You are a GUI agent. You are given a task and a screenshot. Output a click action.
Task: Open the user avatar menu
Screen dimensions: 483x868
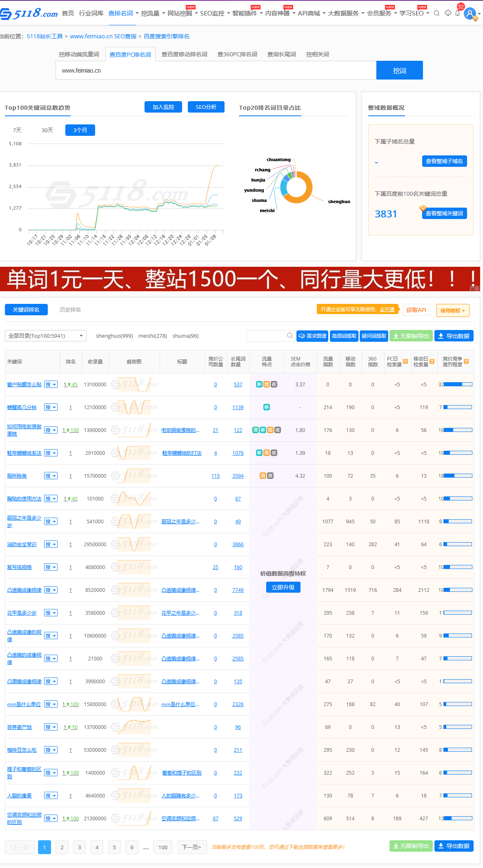click(470, 14)
